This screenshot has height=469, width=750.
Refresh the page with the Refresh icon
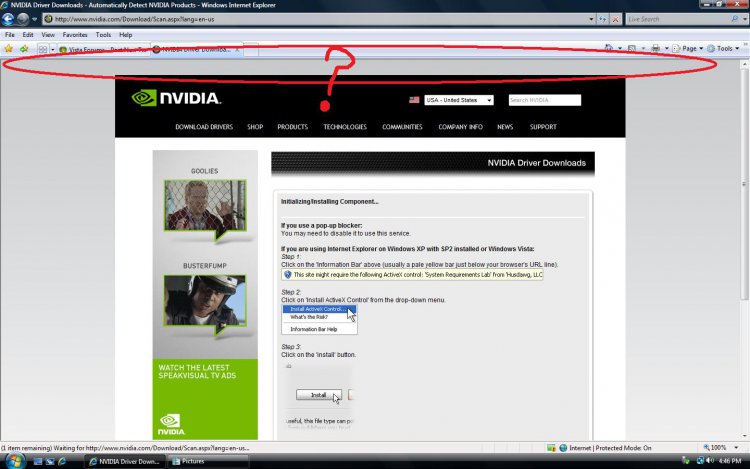point(602,19)
